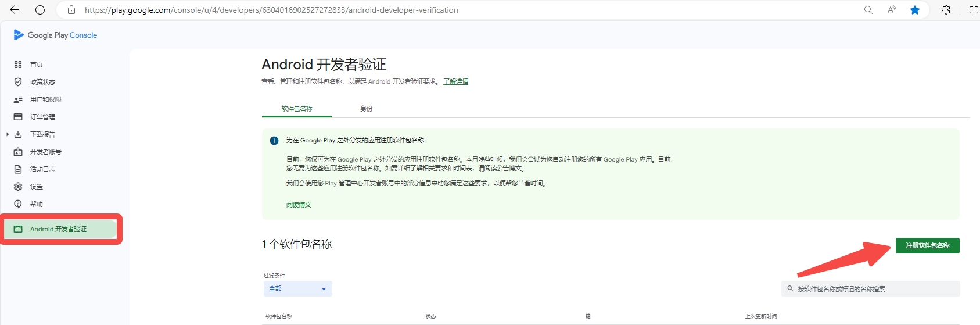
Task: Click the browser address bar URL
Action: pyautogui.click(x=271, y=10)
